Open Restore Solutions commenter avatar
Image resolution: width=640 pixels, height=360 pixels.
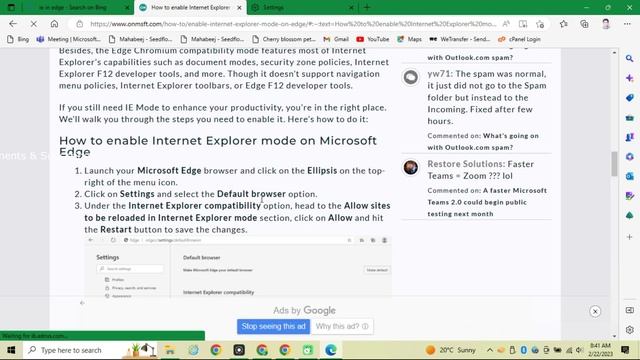[x=411, y=167]
